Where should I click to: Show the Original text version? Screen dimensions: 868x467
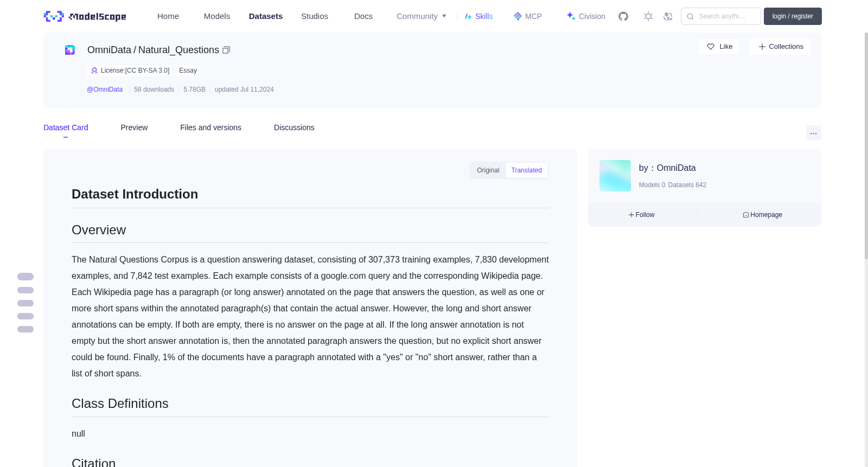[488, 170]
